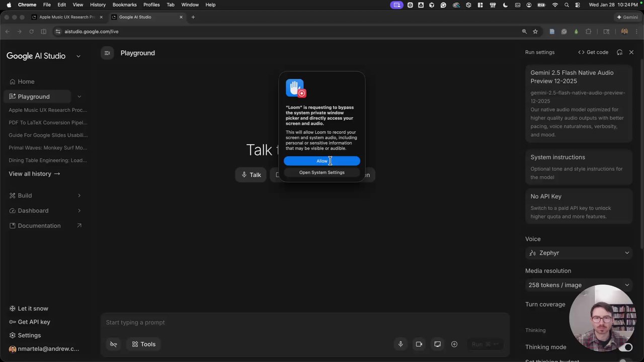Reload the page
The width and height of the screenshot is (644, 362).
31,32
